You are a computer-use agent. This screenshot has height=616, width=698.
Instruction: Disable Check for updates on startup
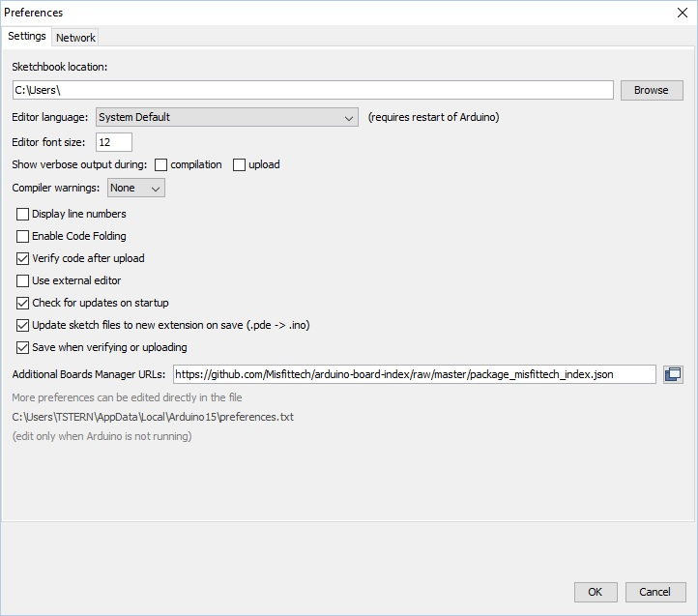click(22, 303)
